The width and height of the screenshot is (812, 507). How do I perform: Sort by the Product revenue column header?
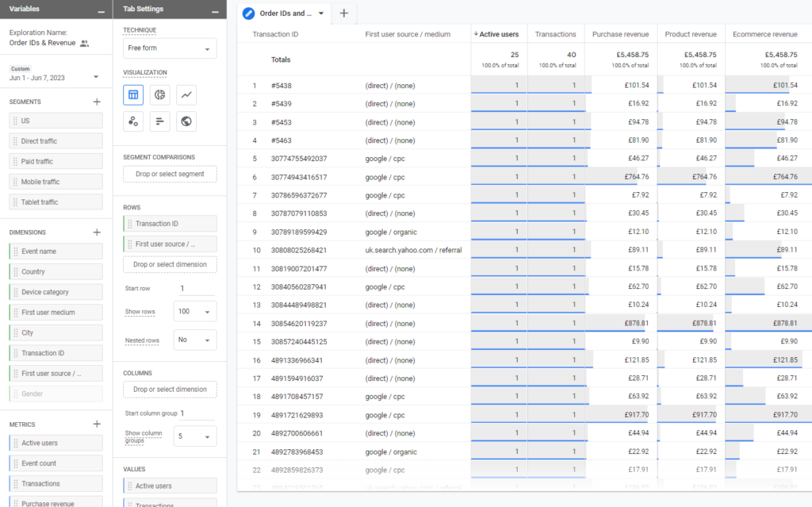(691, 34)
